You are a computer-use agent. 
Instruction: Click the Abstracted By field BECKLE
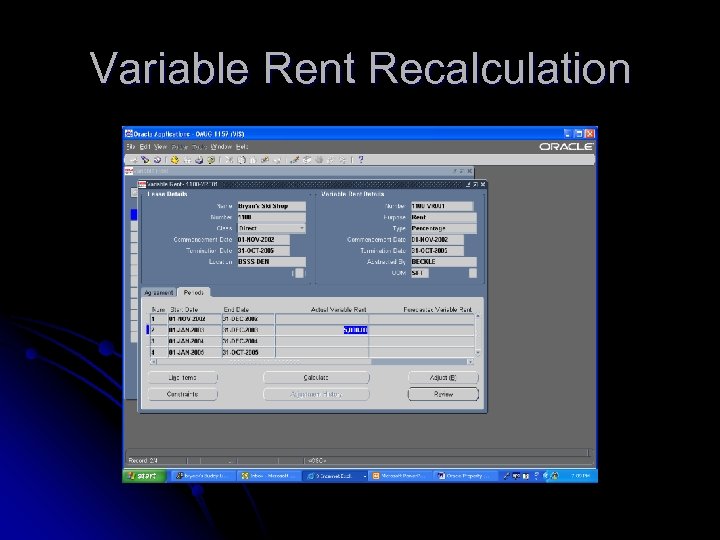click(443, 262)
